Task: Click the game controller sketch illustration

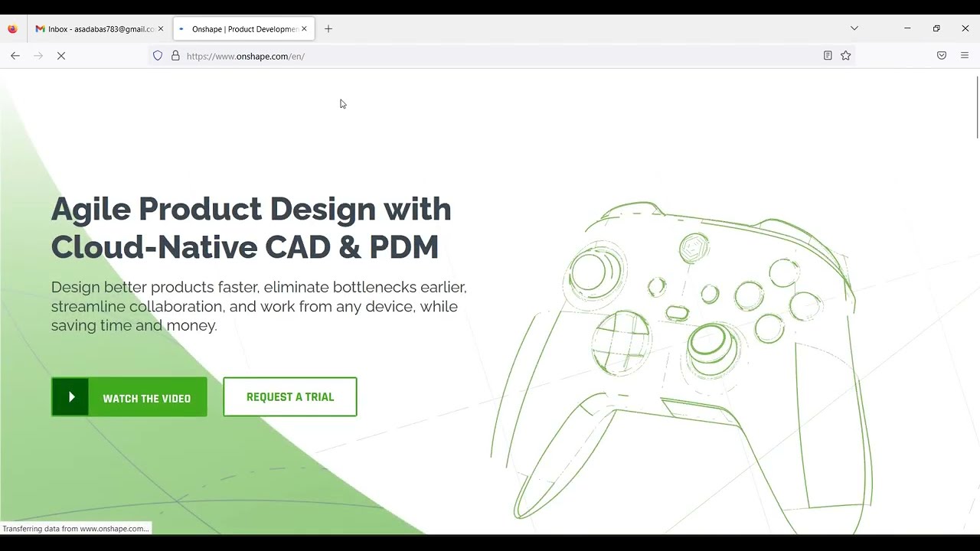Action: click(681, 367)
